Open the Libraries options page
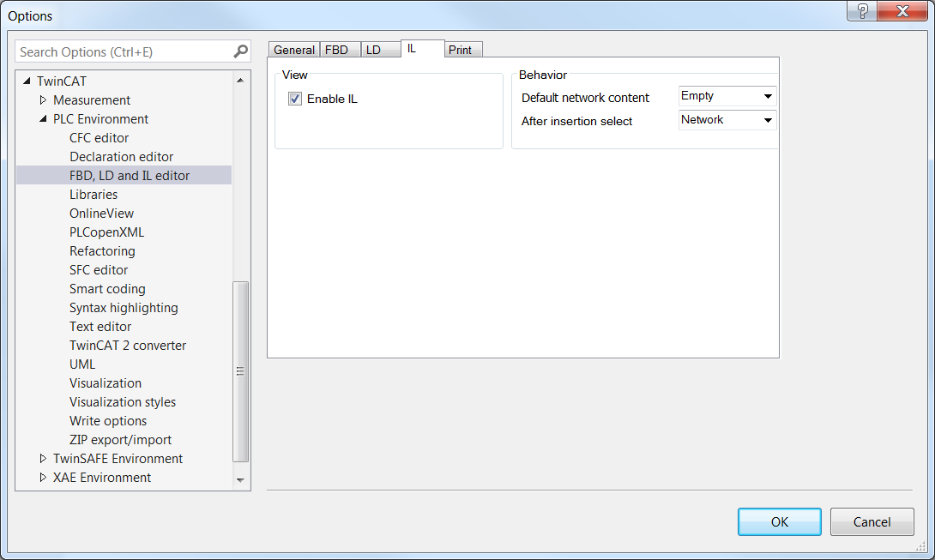 coord(93,195)
